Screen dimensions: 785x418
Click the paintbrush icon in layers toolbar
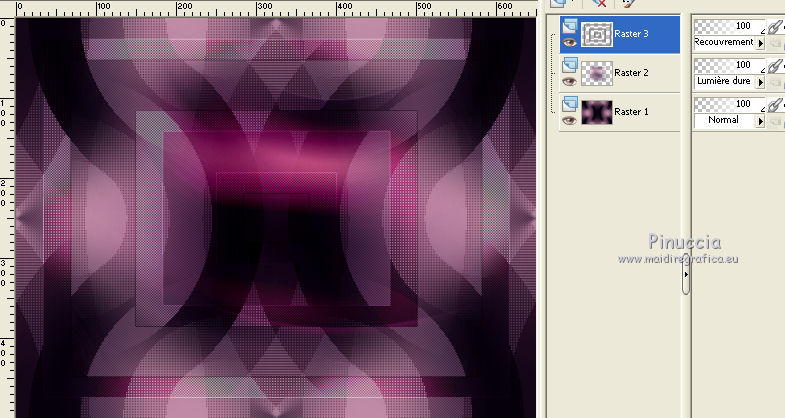point(628,3)
